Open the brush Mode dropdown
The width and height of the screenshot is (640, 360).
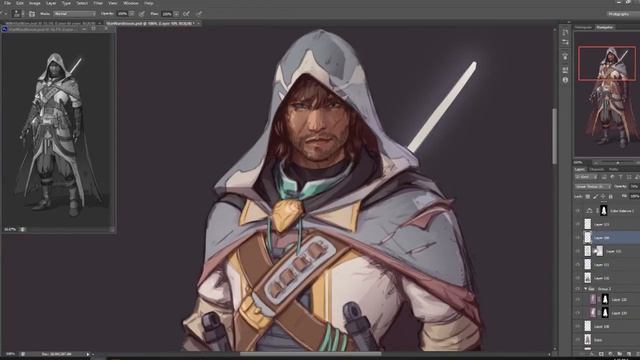[x=74, y=13]
